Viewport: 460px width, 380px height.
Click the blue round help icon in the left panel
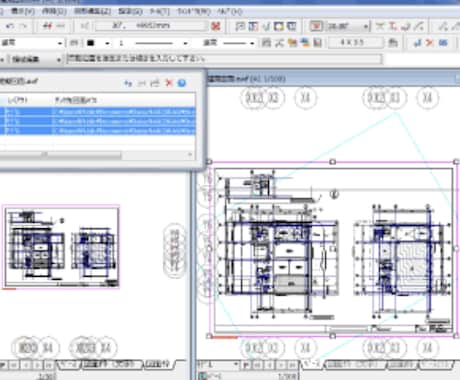point(182,83)
